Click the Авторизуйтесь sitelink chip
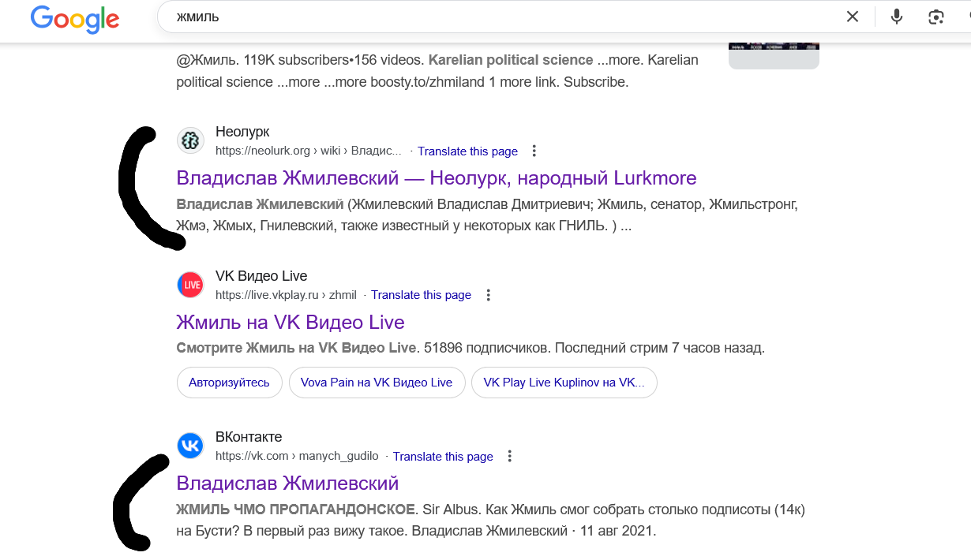 pyautogui.click(x=229, y=383)
